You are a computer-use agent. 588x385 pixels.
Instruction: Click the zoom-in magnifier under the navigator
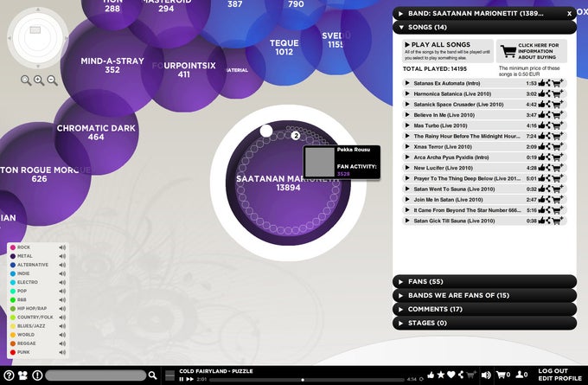coord(39,80)
